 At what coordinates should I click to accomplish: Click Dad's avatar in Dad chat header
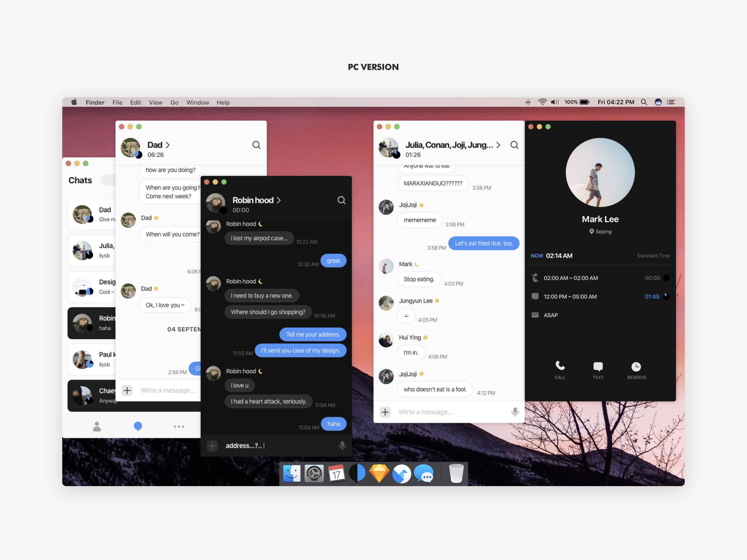(x=131, y=148)
